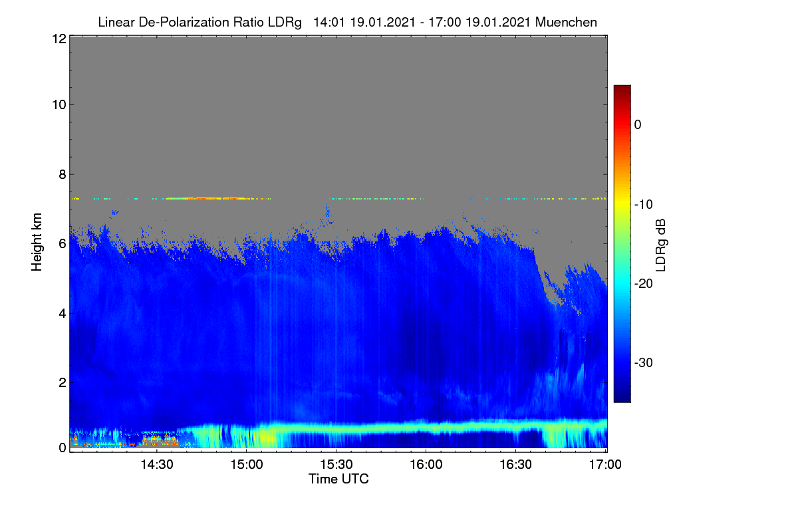Click the plot title Linear De-Polarization Ratio LDRg
The height and width of the screenshot is (532, 798).
pos(199,23)
